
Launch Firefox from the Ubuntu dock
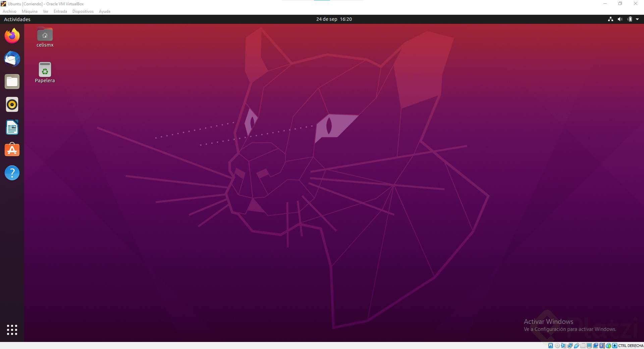pyautogui.click(x=12, y=36)
